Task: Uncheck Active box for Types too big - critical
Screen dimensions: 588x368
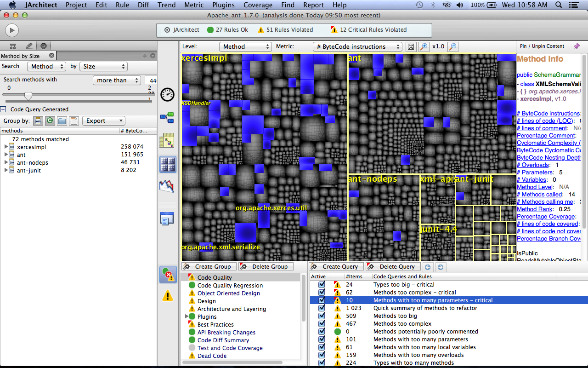Action: point(322,285)
